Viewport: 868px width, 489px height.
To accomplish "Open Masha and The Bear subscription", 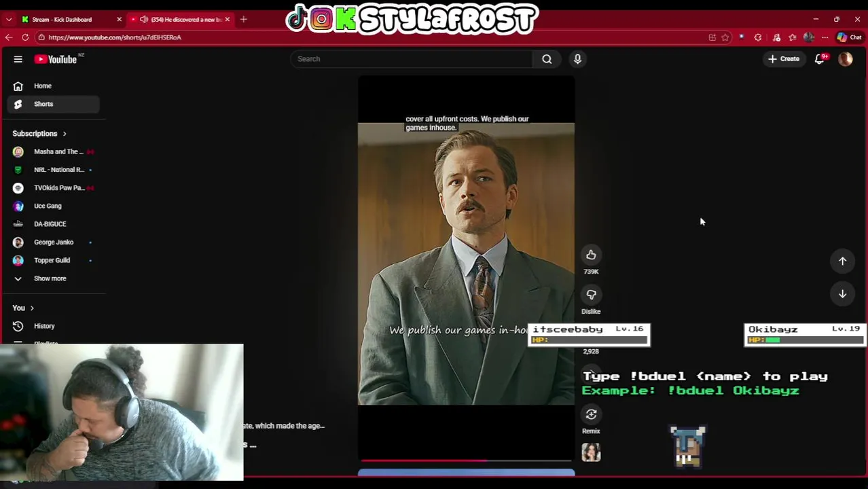I will click(x=53, y=151).
